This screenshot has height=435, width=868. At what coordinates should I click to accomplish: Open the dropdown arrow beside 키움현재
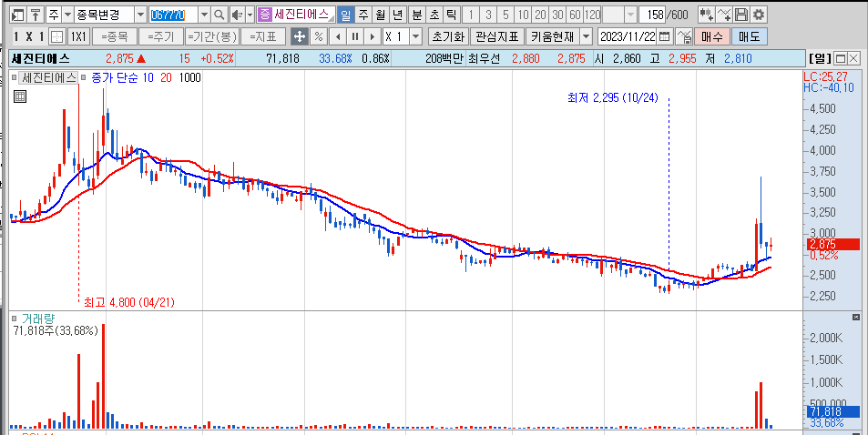[587, 37]
